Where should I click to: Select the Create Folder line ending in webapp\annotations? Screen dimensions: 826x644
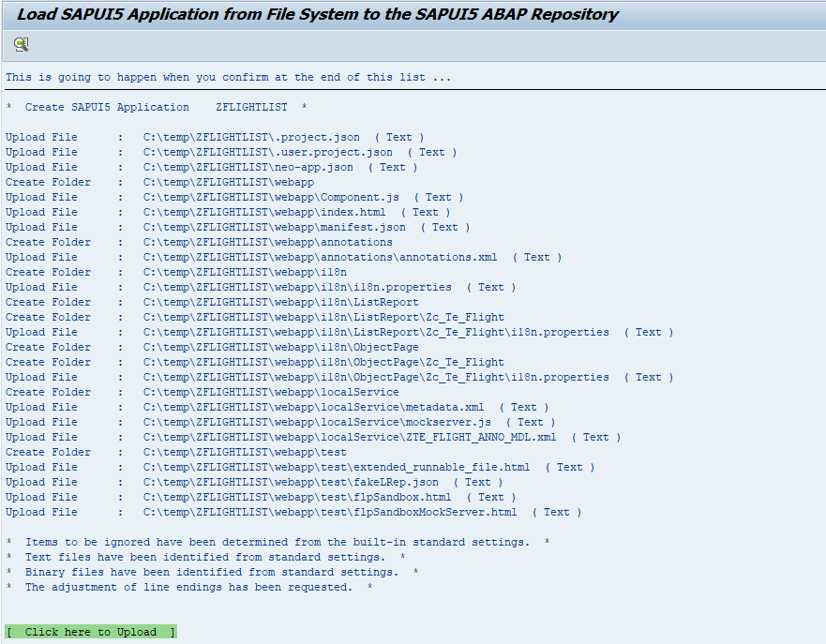[x=199, y=242]
